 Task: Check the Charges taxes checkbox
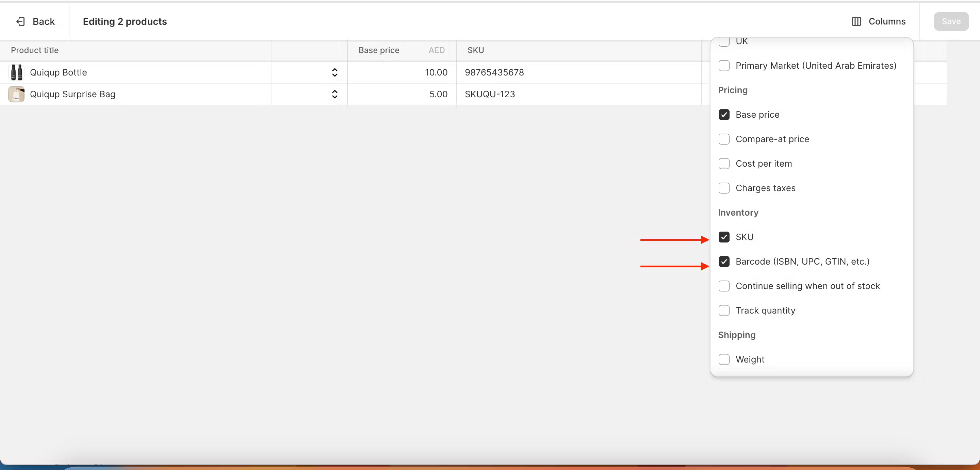coord(723,188)
